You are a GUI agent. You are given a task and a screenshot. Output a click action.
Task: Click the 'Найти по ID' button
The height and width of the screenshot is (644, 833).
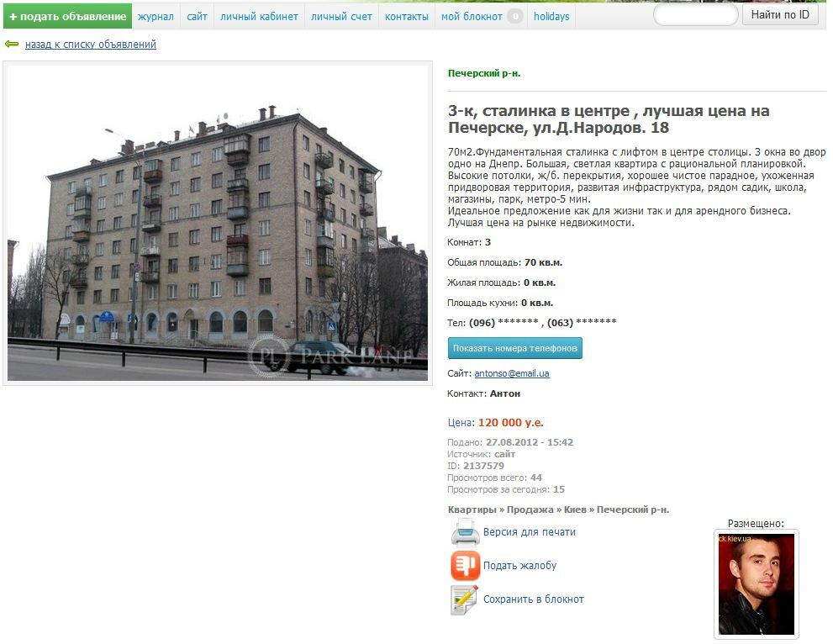pyautogui.click(x=780, y=15)
